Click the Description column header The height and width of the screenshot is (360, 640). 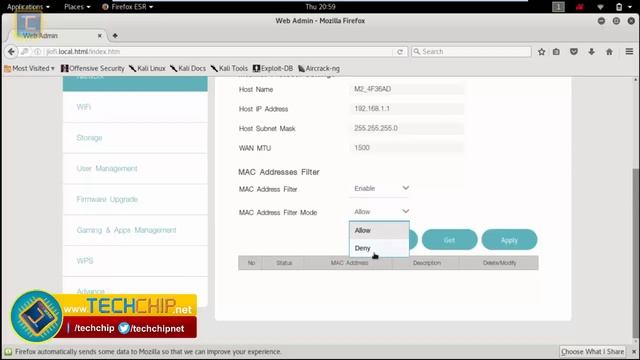(427, 263)
